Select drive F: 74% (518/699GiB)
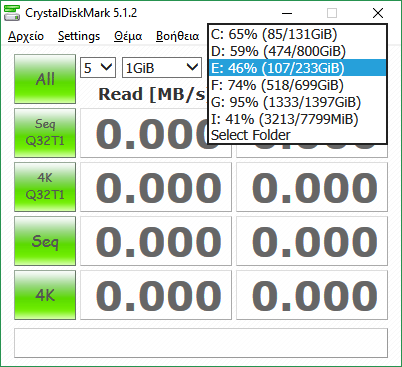402x367 pixels. tap(297, 85)
